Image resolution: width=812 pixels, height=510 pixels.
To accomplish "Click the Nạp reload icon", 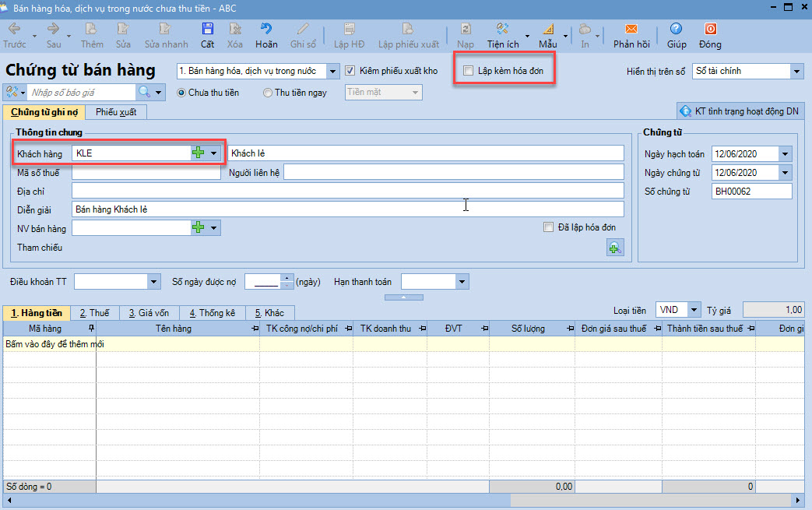I will pos(466,29).
